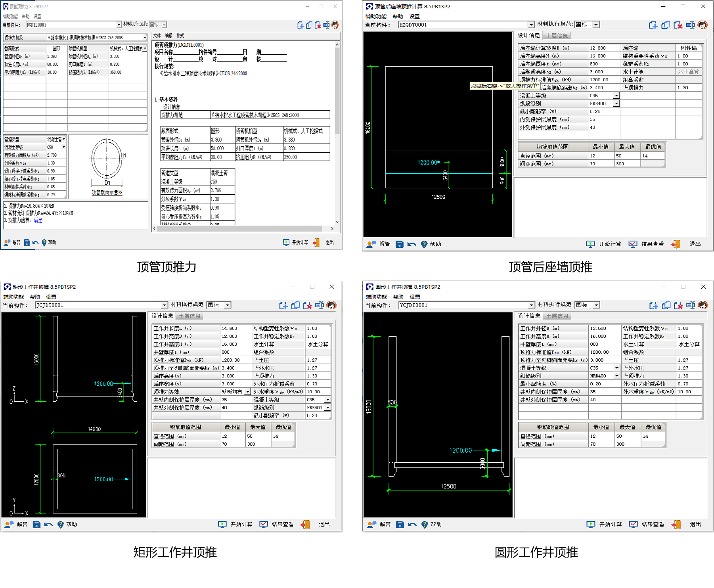Screen dimensions: 714x588
Task: Click 开始计算 in 顶管顶推力 window
Action: pyautogui.click(x=295, y=243)
